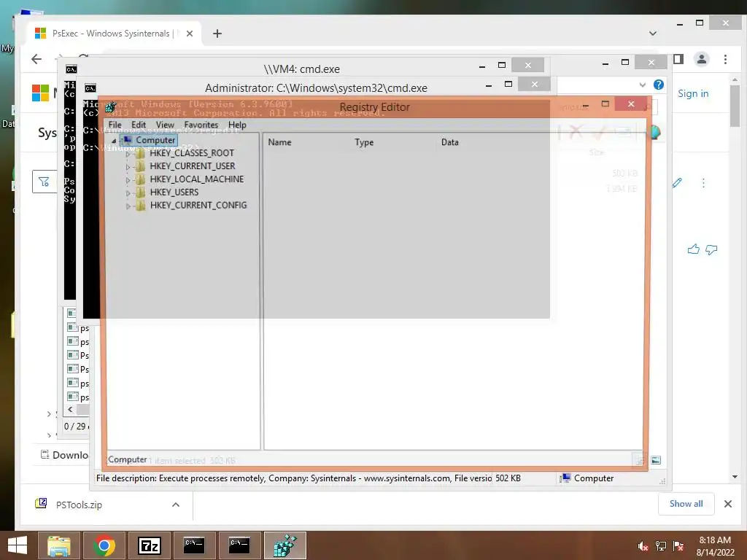This screenshot has width=747, height=560.
Task: Open Chrome from taskbar
Action: click(104, 545)
